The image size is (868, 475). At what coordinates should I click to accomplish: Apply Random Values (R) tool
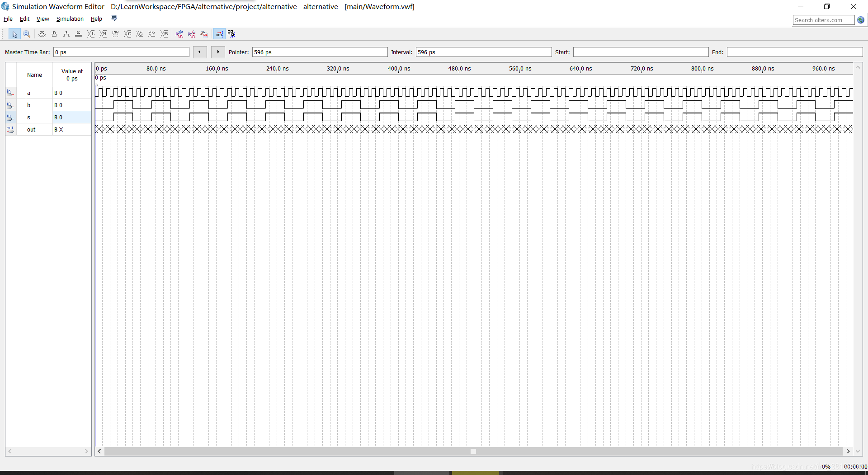(x=164, y=34)
